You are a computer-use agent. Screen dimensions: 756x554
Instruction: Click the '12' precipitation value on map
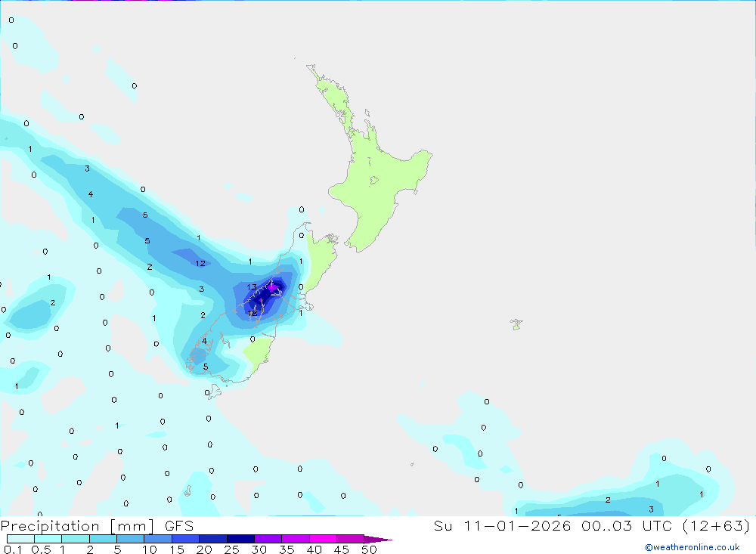200,263
